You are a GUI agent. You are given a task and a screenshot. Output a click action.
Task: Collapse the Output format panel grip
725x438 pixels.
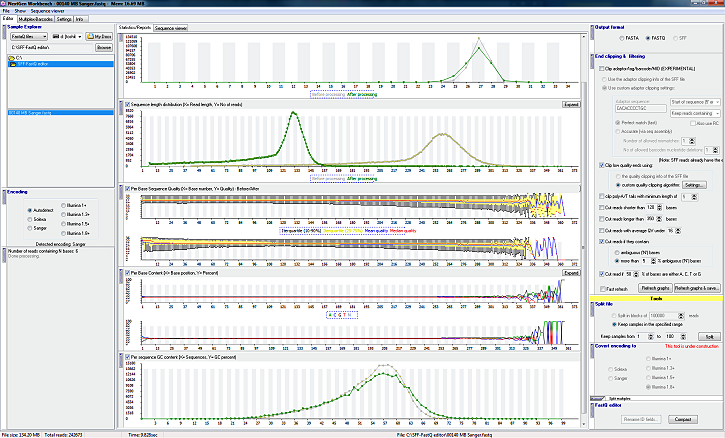[x=592, y=32]
